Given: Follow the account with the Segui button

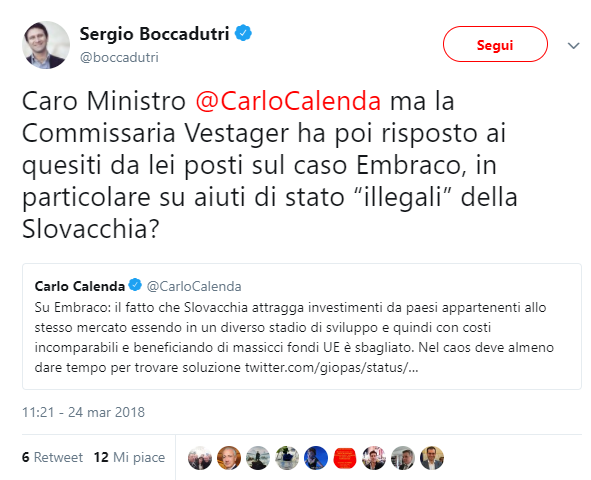Looking at the screenshot, I should [x=495, y=44].
